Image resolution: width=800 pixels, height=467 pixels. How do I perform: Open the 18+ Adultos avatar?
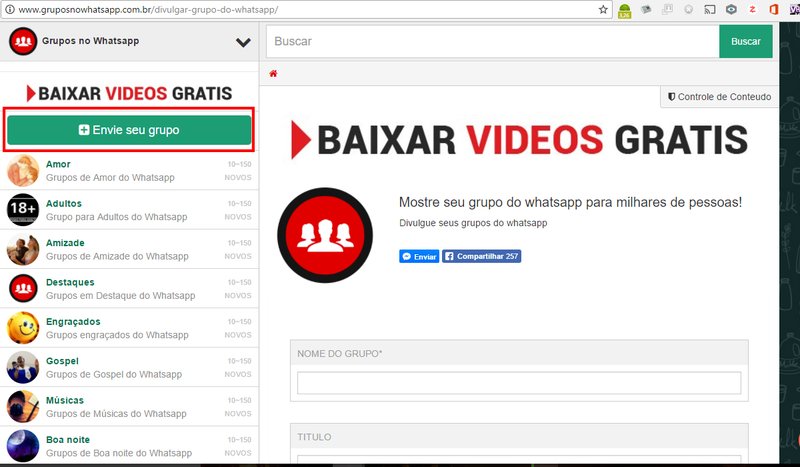pos(23,210)
